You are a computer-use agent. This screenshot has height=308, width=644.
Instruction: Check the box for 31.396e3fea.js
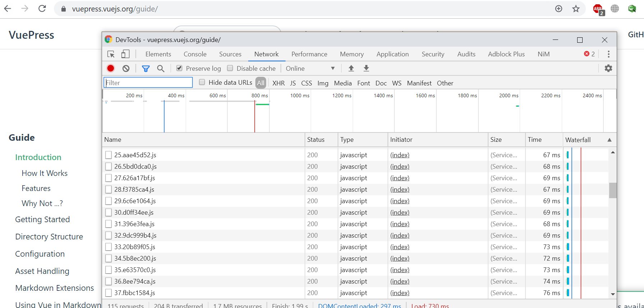click(x=108, y=224)
